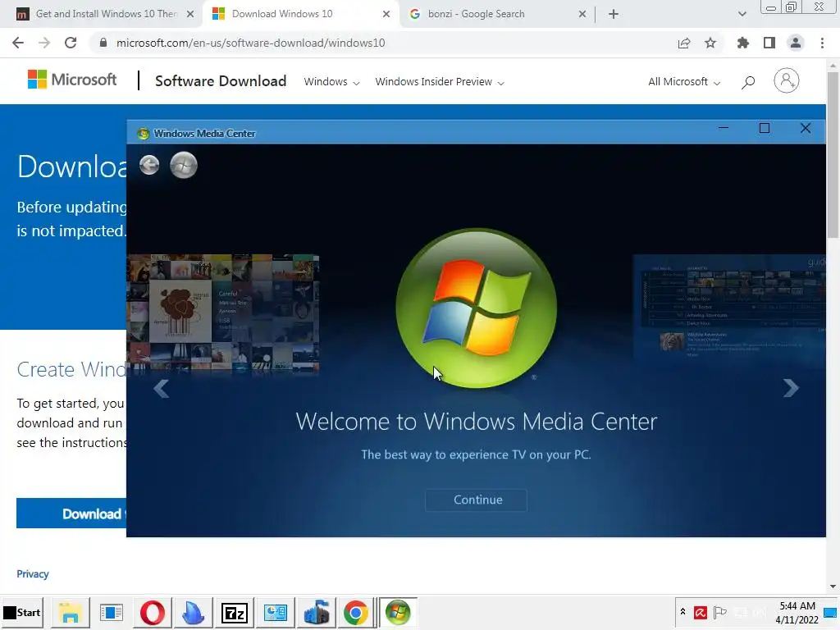Go to the next Media Center welcome slide
The image size is (840, 630).
point(791,388)
